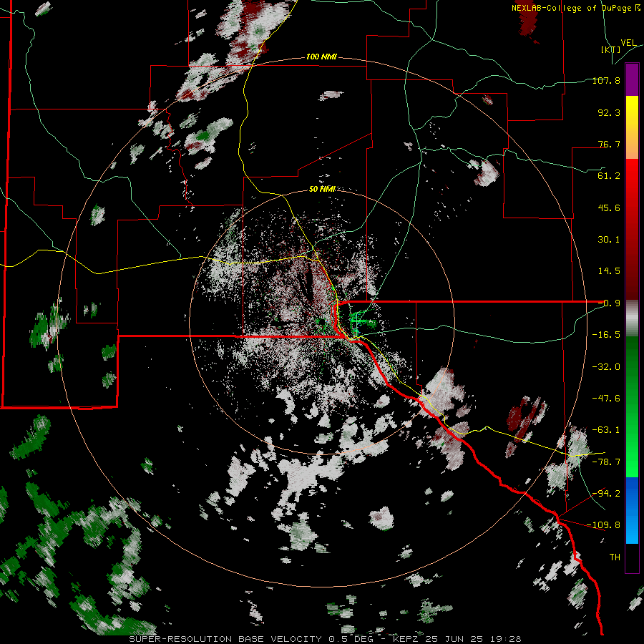The image size is (644, 644).
Task: Click the 100 NMI range ring label
Action: [321, 57]
